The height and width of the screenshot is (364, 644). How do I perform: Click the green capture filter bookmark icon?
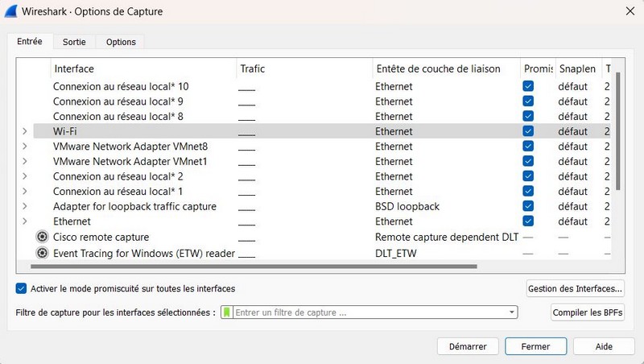228,312
